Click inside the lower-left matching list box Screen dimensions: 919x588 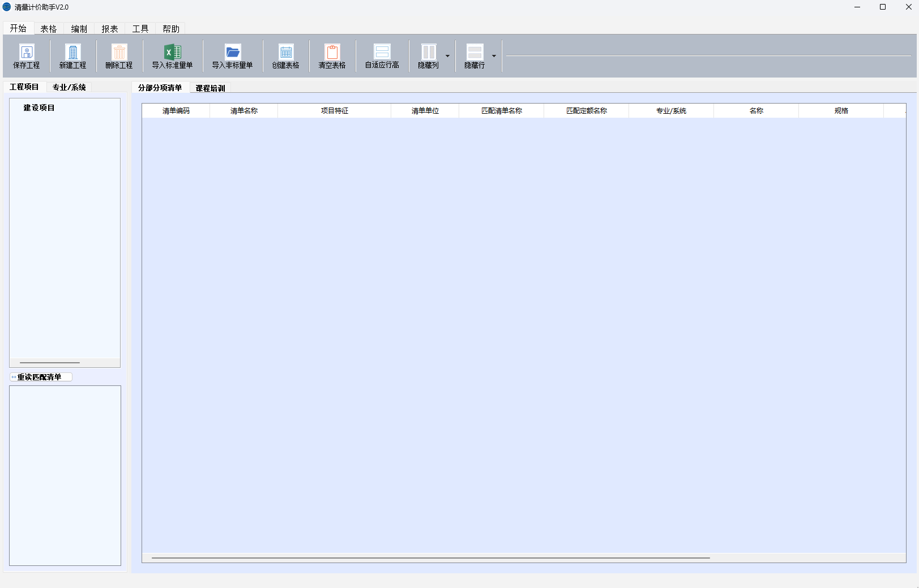pyautogui.click(x=65, y=475)
